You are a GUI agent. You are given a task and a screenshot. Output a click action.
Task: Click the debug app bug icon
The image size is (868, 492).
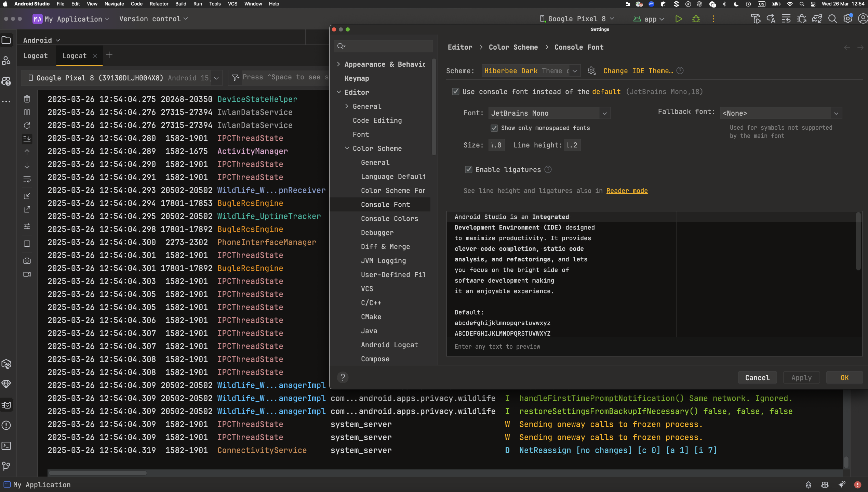(696, 19)
